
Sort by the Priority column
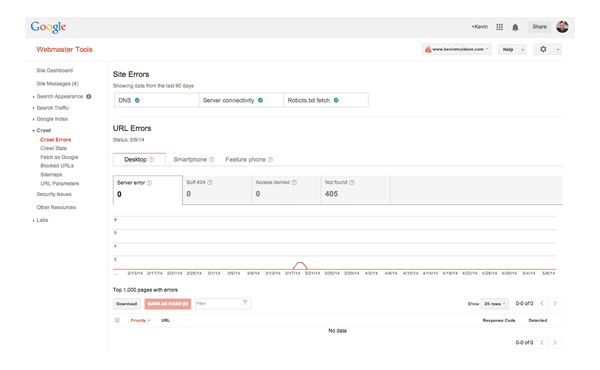coord(140,321)
